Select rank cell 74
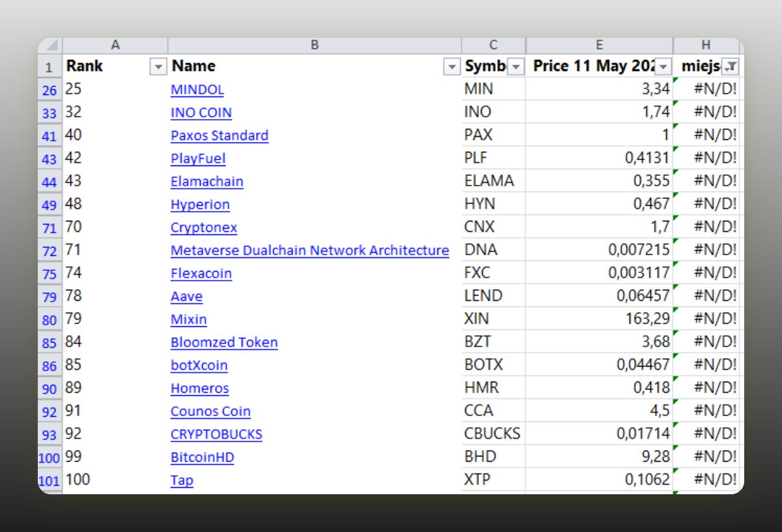Viewport: 782px width, 532px height. [115, 273]
